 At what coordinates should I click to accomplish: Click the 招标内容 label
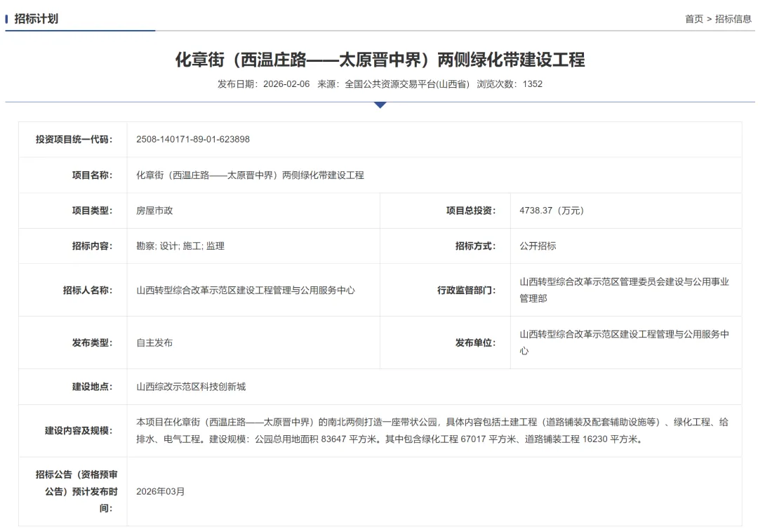click(x=92, y=246)
